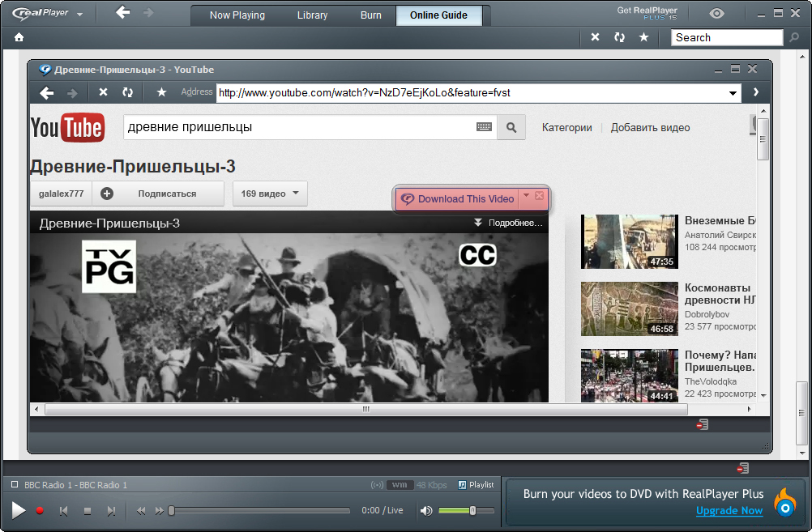Mute audio with speaker icon
Viewport: 812px width, 532px height.
click(x=426, y=511)
